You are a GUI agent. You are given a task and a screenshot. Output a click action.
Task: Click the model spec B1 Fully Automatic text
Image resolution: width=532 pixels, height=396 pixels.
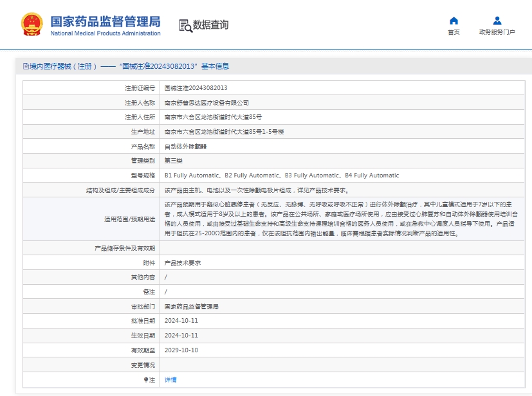pyautogui.click(x=192, y=175)
